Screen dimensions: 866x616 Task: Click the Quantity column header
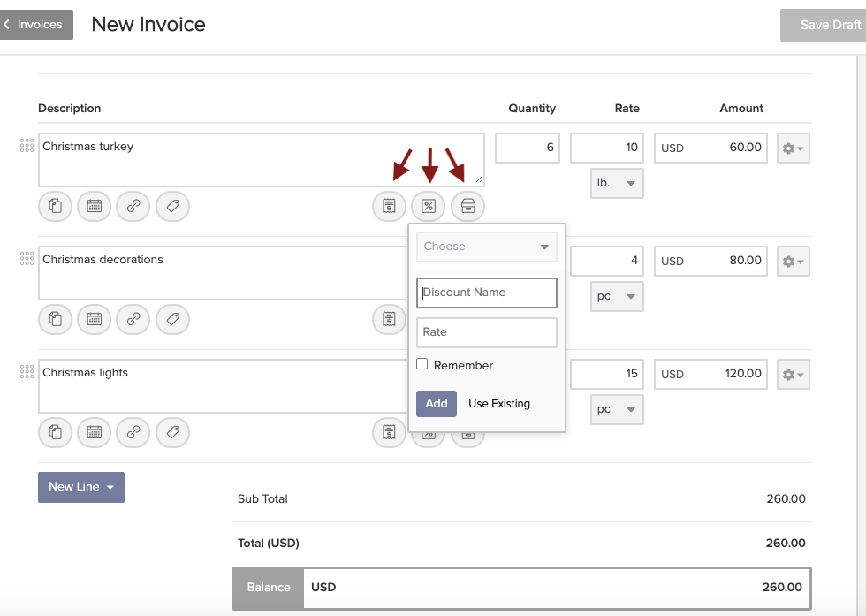coord(532,109)
